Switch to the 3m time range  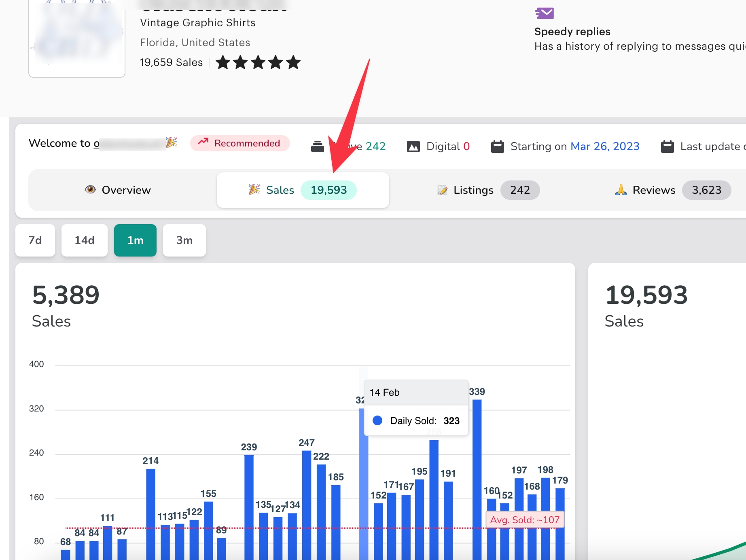[184, 240]
